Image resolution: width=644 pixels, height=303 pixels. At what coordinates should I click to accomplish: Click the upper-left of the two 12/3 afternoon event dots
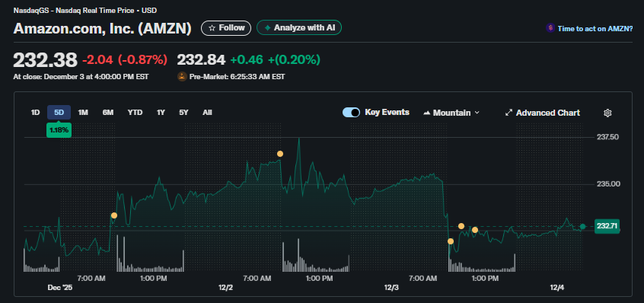click(x=461, y=226)
